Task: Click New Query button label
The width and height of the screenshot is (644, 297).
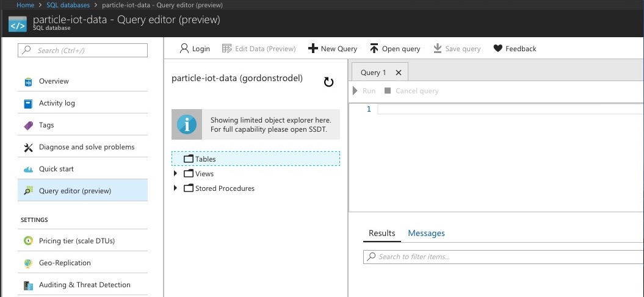Action: pyautogui.click(x=339, y=49)
